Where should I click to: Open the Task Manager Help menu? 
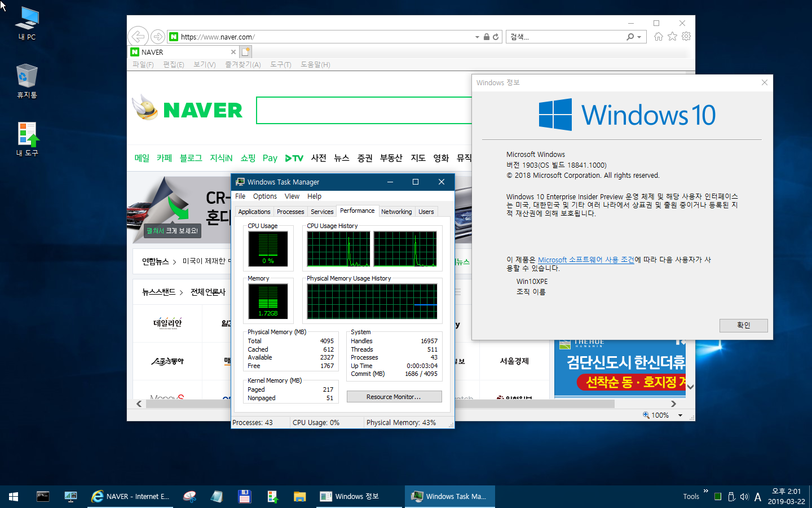pos(315,196)
